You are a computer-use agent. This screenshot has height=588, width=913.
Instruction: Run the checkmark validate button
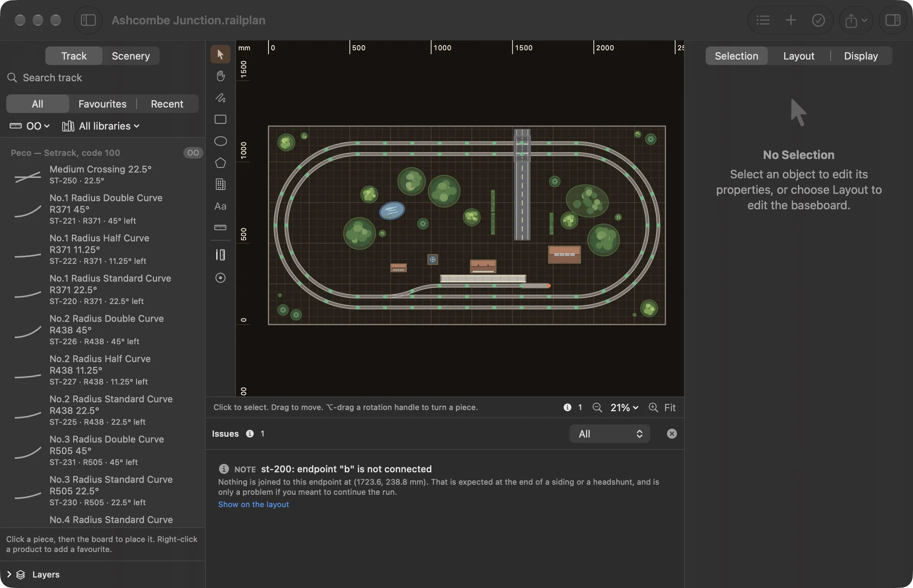click(818, 20)
